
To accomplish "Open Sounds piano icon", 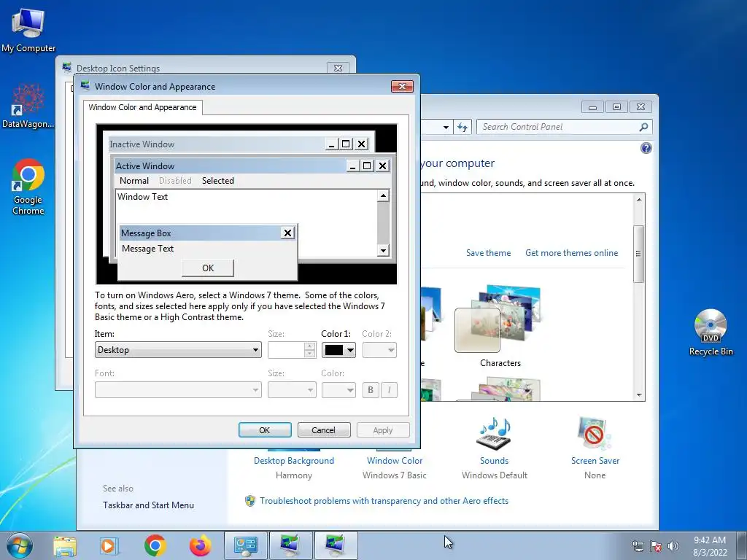I will click(x=494, y=434).
